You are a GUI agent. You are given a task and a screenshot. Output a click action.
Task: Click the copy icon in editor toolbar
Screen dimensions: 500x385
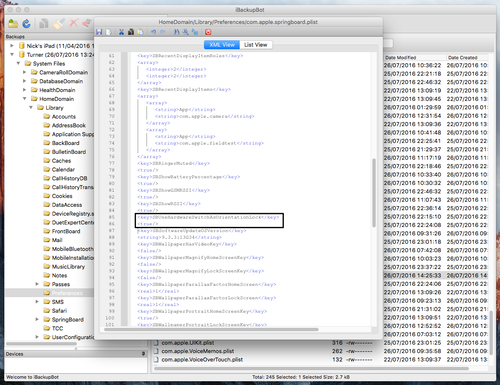coord(131,32)
